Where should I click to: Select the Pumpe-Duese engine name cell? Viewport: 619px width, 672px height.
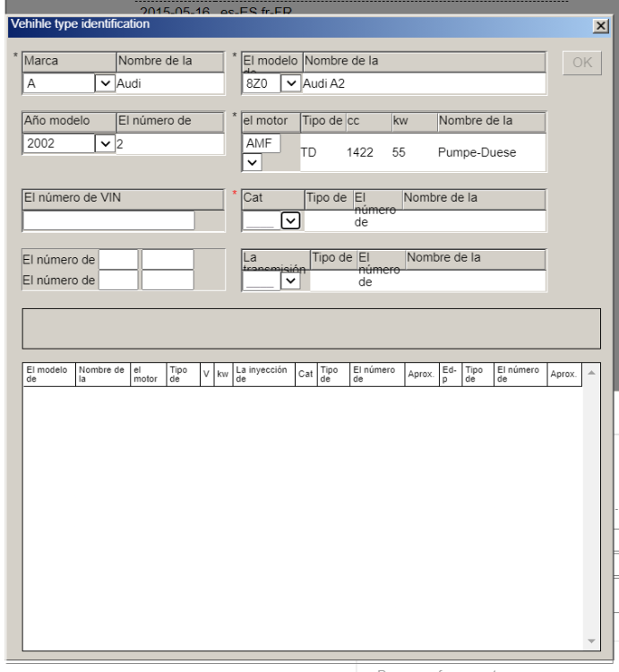(477, 152)
